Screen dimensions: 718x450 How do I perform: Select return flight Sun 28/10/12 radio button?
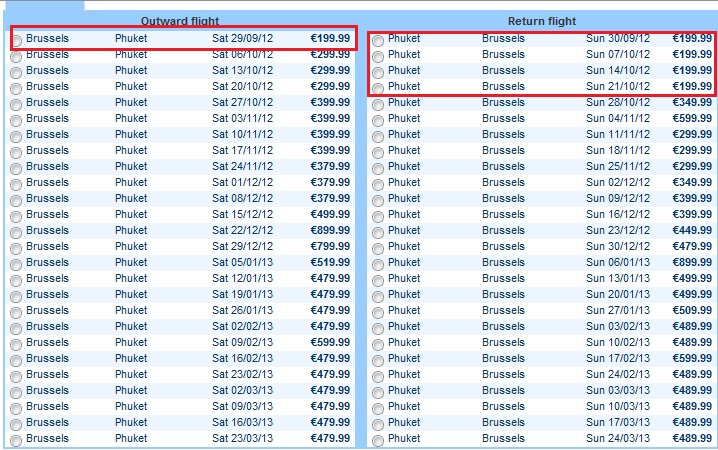tap(378, 105)
